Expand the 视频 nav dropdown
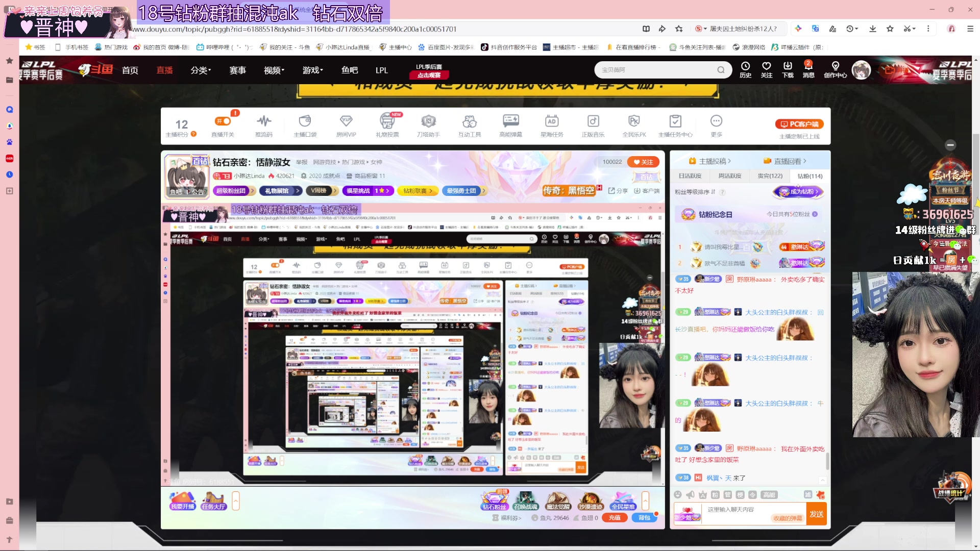The height and width of the screenshot is (551, 980). pyautogui.click(x=274, y=70)
